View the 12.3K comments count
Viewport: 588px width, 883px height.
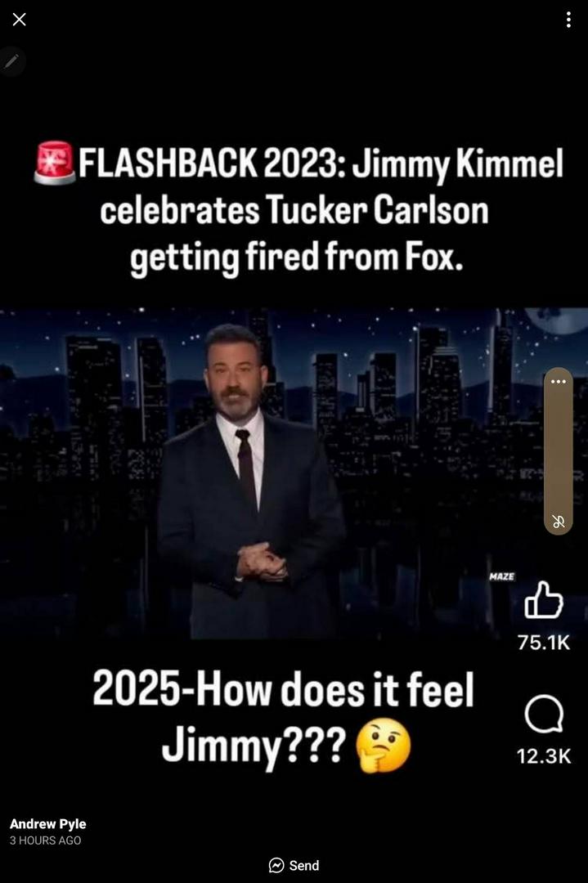point(544,755)
